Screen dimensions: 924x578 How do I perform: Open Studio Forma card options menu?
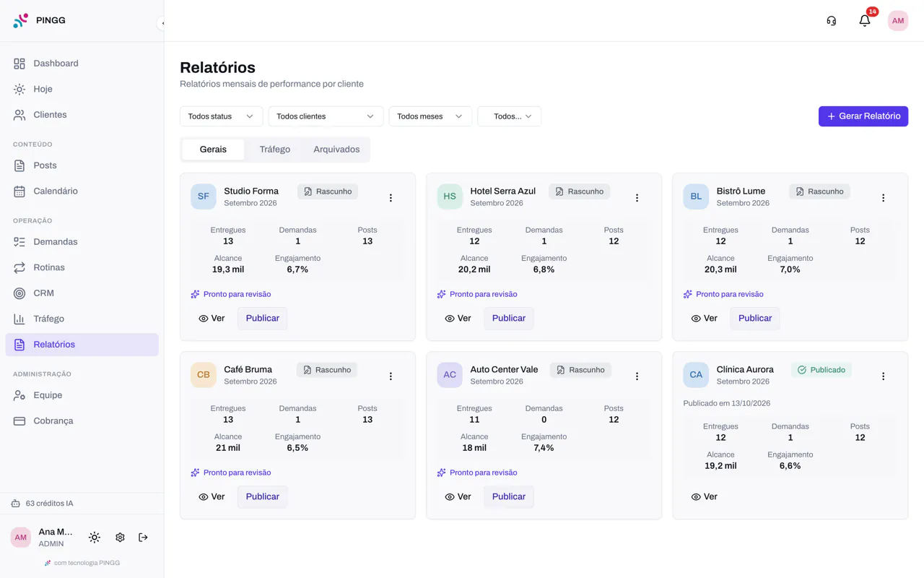pyautogui.click(x=391, y=197)
